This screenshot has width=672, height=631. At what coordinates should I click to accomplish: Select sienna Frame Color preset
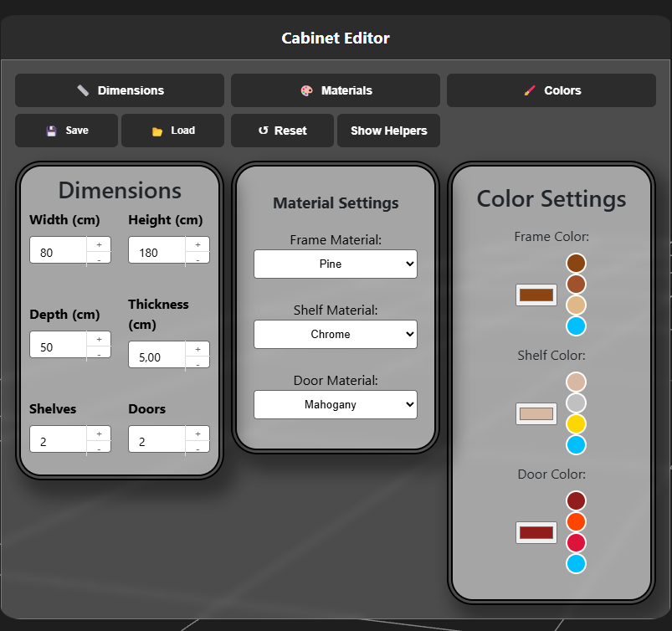pos(576,285)
